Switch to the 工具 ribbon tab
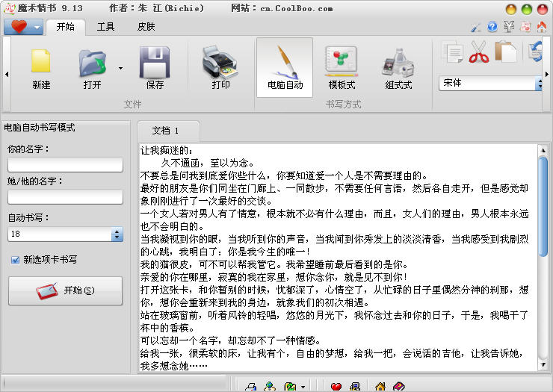The width and height of the screenshot is (553, 392). click(x=105, y=27)
